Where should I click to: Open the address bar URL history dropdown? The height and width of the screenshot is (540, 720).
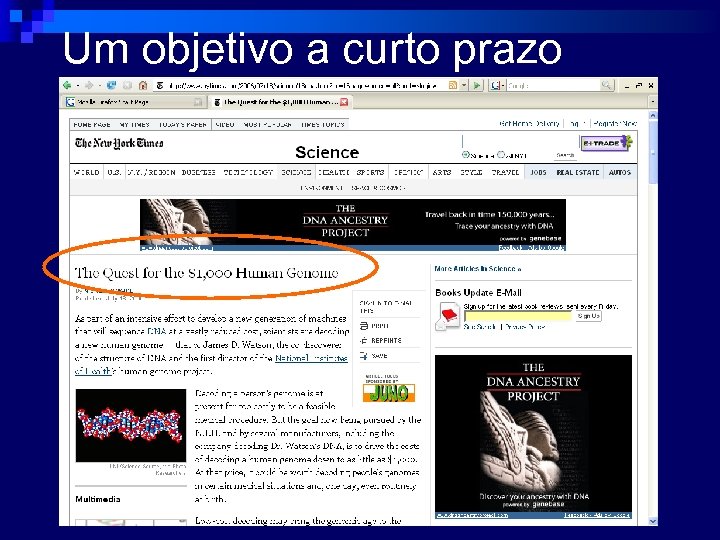pyautogui.click(x=464, y=85)
